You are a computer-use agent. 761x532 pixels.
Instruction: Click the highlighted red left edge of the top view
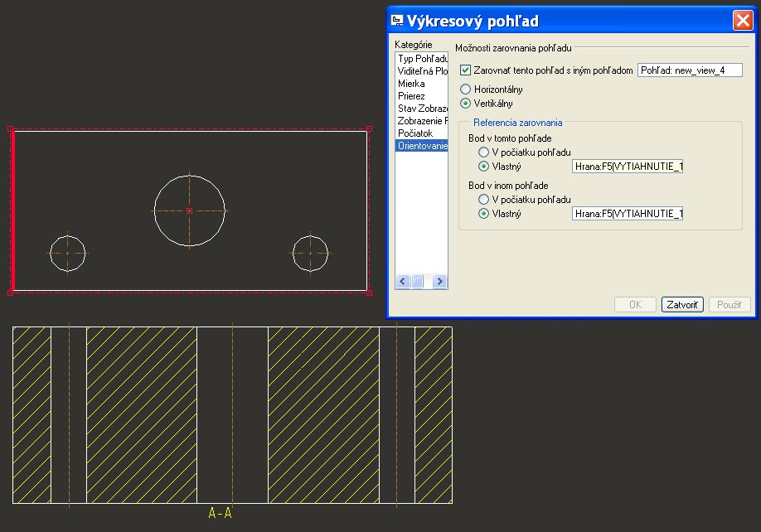point(12,211)
